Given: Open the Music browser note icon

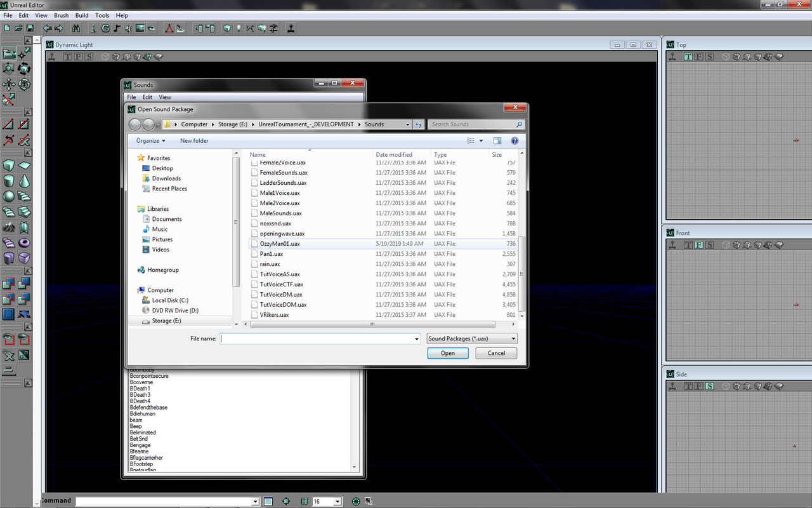Looking at the screenshot, I should [116, 29].
